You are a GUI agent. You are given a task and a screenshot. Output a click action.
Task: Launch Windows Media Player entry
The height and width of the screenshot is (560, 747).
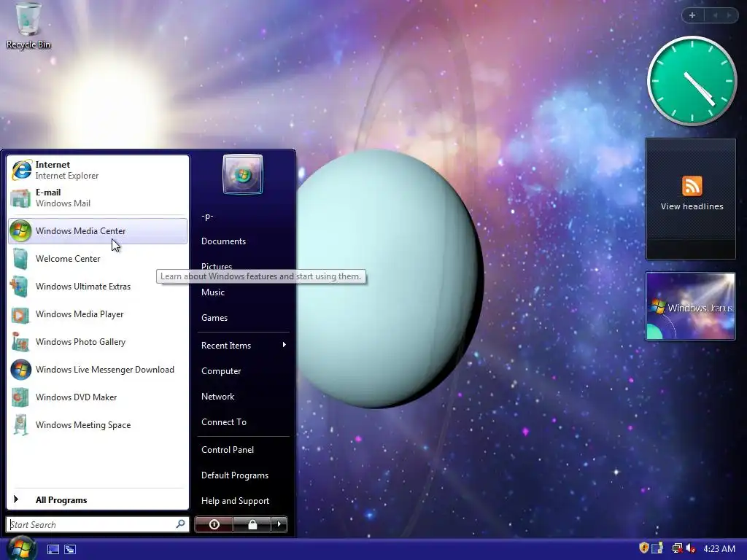(98, 314)
